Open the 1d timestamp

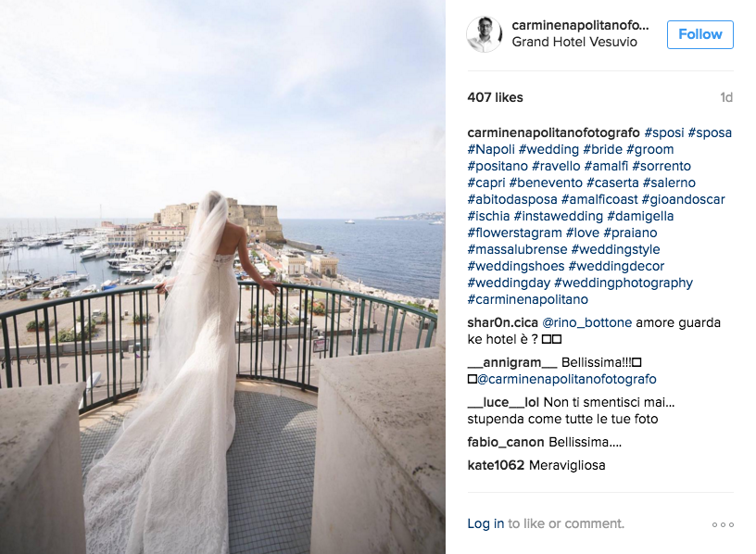(x=726, y=98)
